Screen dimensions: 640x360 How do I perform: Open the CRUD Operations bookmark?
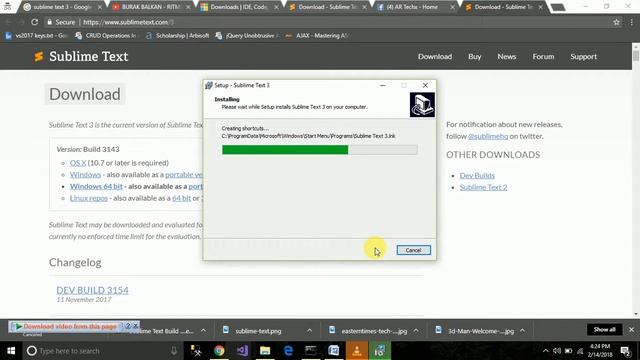105,36
